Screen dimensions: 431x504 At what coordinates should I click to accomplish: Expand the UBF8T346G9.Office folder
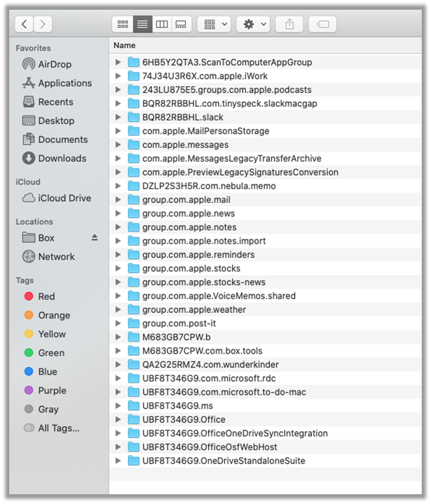pos(118,420)
